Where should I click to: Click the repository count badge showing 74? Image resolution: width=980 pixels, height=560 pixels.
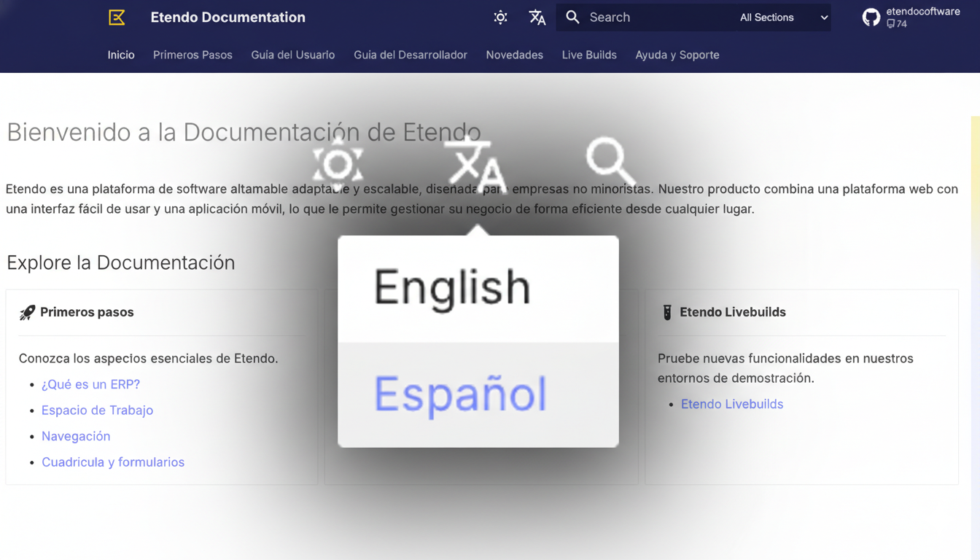(895, 23)
